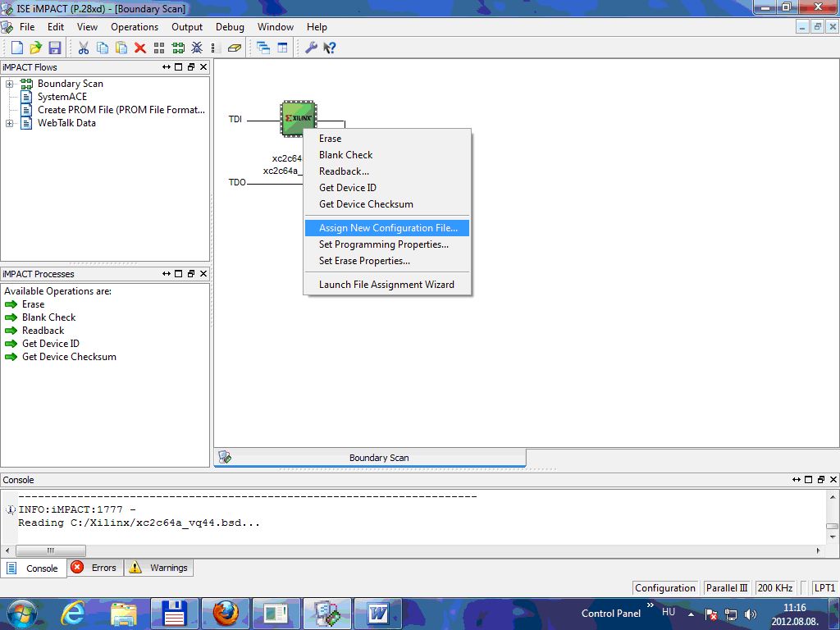Click the Xilinx chip device in chain
Image resolution: width=840 pixels, height=630 pixels.
point(298,118)
